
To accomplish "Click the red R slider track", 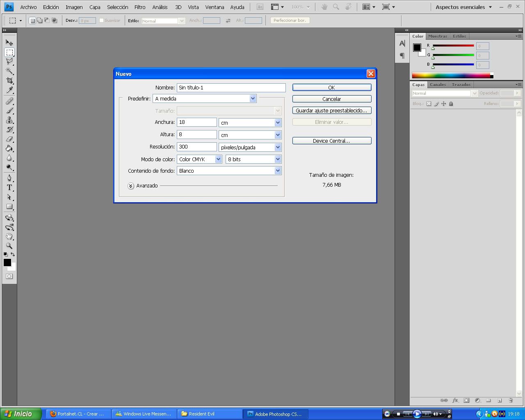I will (453, 46).
